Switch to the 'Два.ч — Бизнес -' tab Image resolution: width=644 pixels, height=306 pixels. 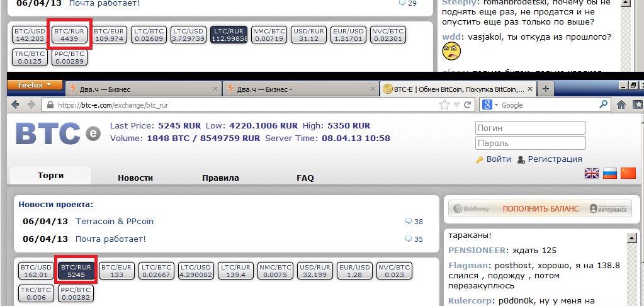pyautogui.click(x=301, y=89)
